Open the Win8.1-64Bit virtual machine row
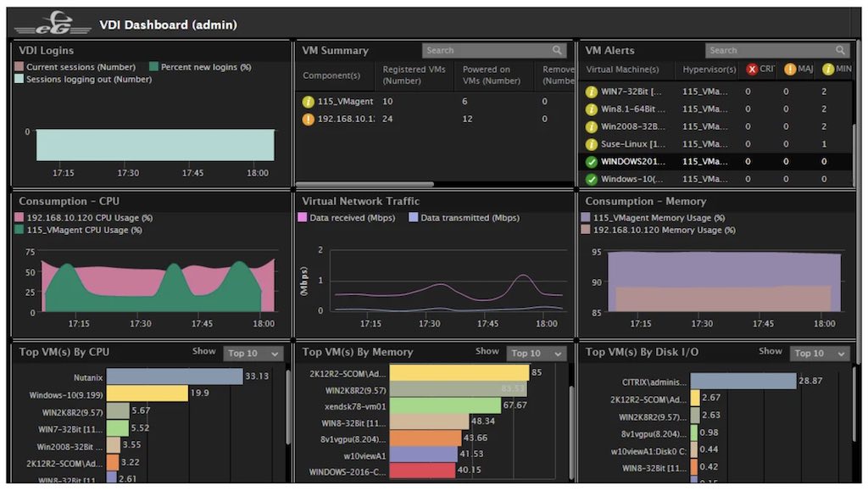 pos(632,109)
